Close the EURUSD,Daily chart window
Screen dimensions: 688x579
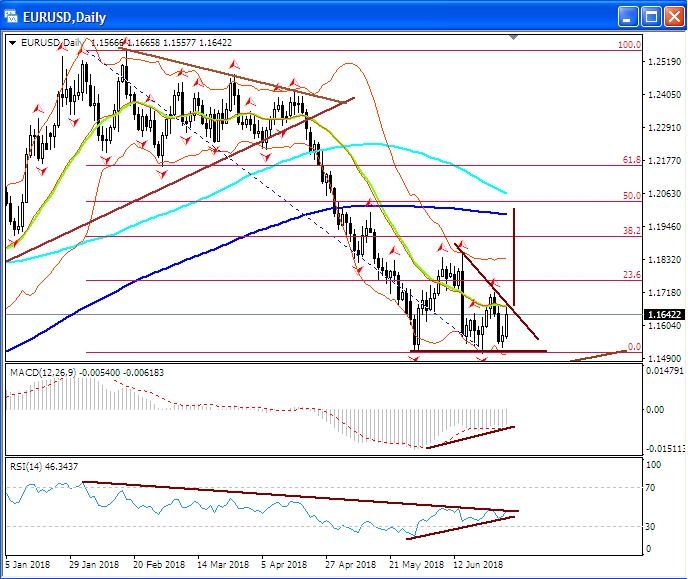(673, 15)
